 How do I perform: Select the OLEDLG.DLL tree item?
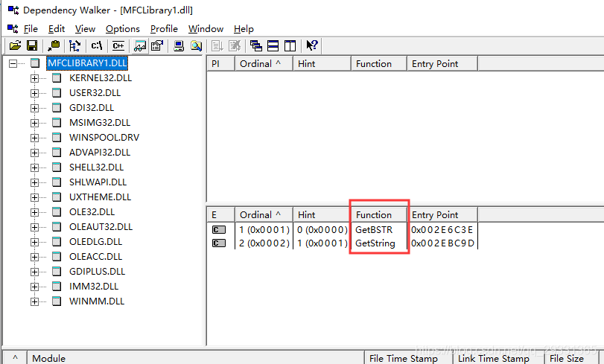pos(95,242)
